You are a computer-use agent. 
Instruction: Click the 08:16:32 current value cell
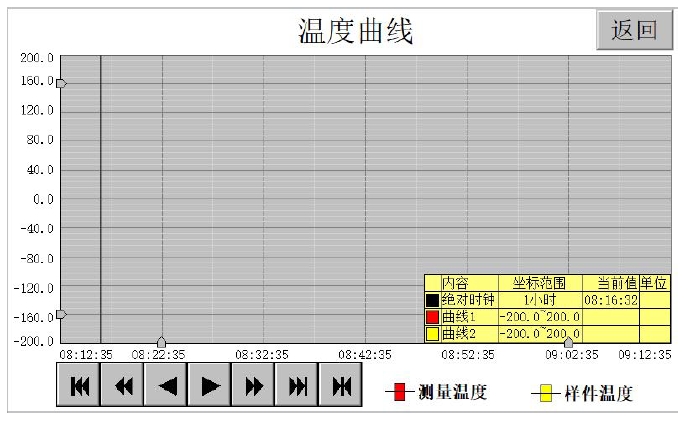(611, 299)
